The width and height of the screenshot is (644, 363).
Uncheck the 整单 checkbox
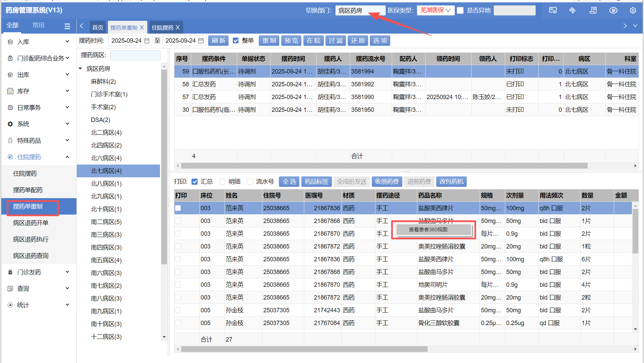pos(236,41)
